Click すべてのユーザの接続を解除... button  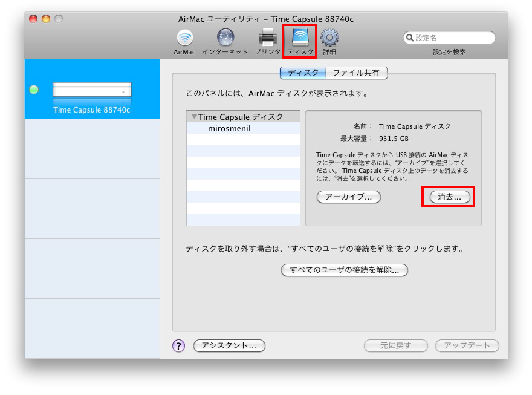pos(345,270)
